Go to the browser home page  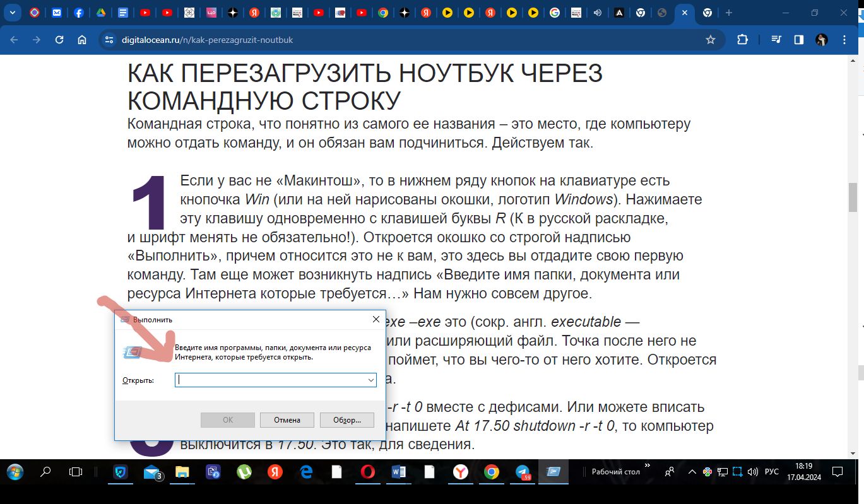[82, 40]
